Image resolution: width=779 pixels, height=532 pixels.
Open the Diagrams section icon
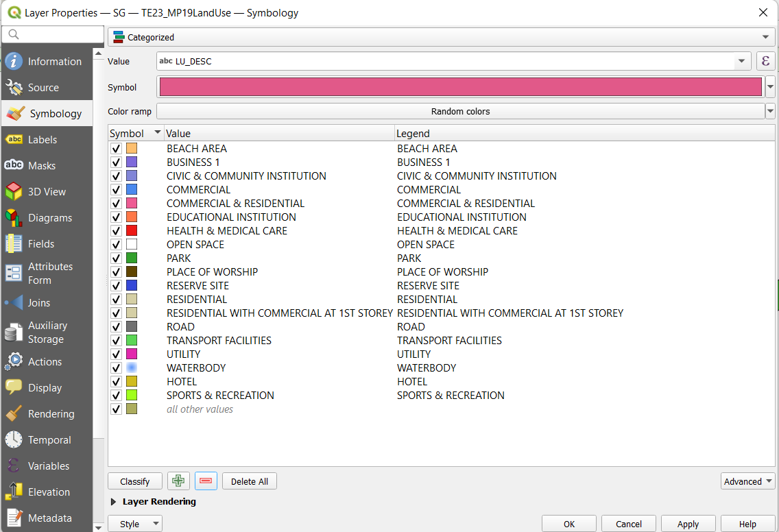click(14, 218)
